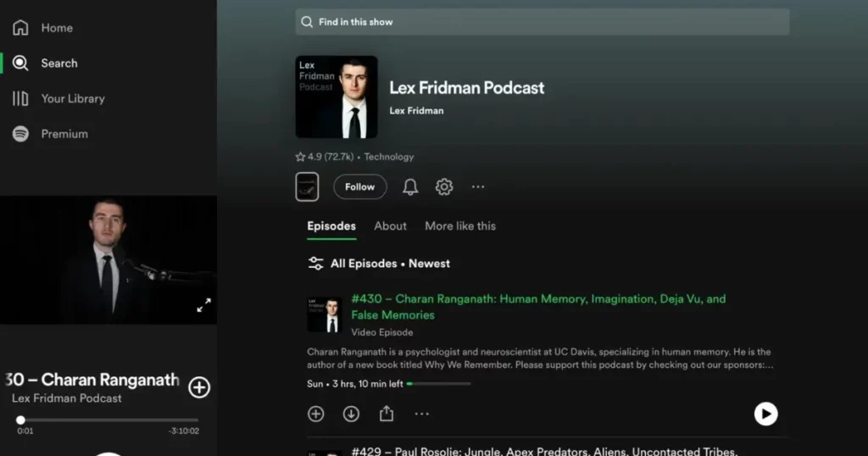Open the All Episodes • Newest filter
The height and width of the screenshot is (456, 868).
(x=379, y=264)
